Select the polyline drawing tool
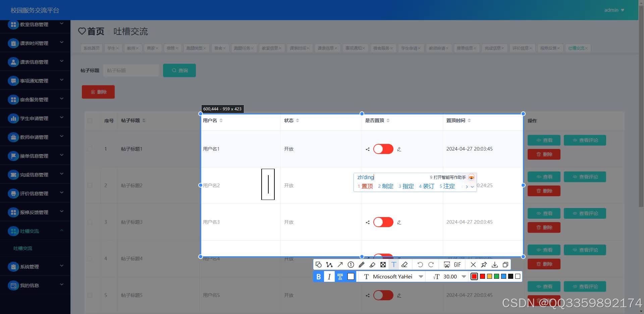 click(x=329, y=265)
